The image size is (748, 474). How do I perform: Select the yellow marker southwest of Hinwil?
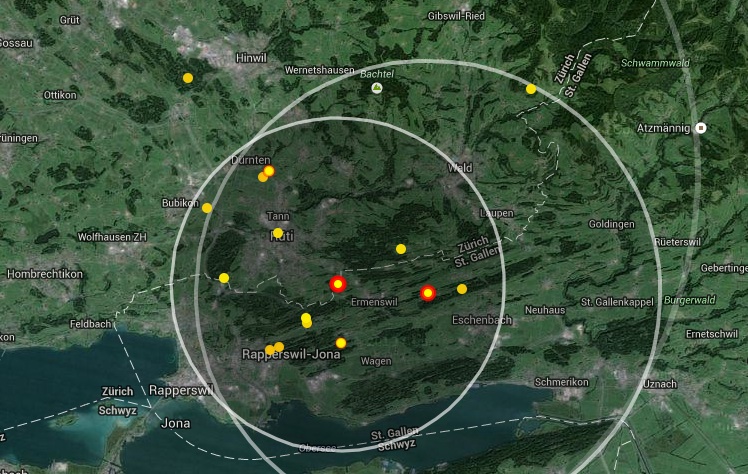point(188,78)
